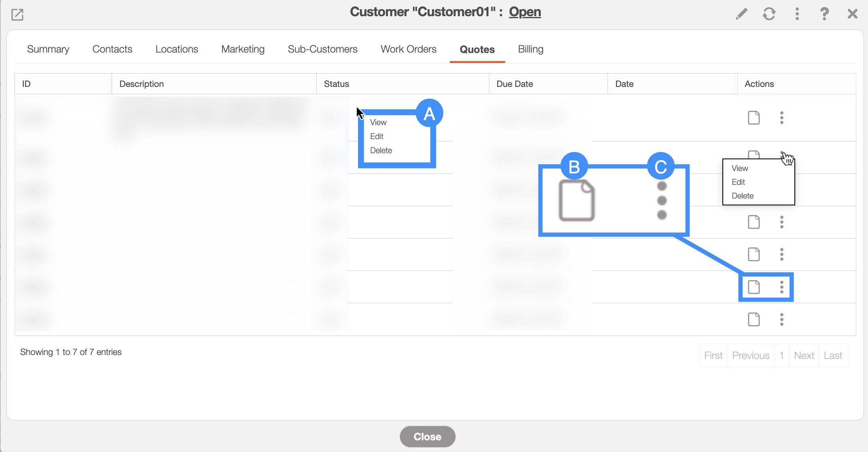
Task: Select View in the open actions popup
Action: (x=740, y=168)
